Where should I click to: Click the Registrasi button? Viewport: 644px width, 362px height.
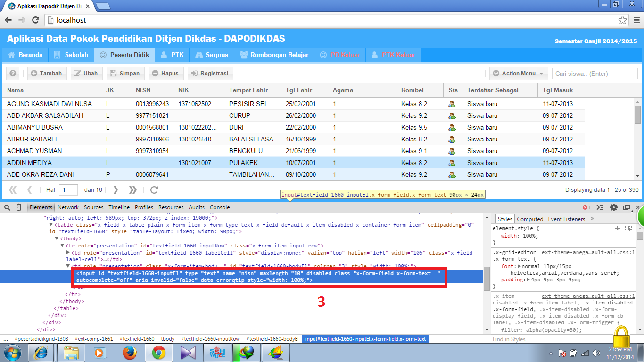209,74
